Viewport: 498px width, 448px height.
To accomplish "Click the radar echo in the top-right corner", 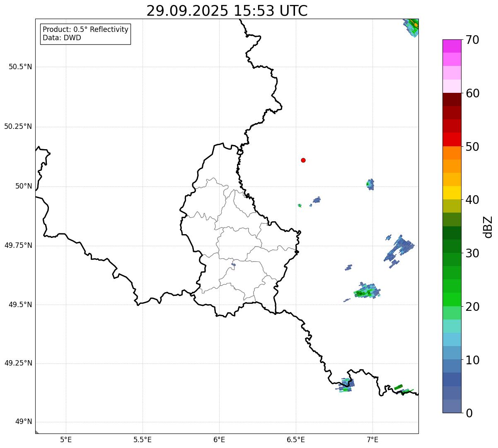I will (x=412, y=27).
